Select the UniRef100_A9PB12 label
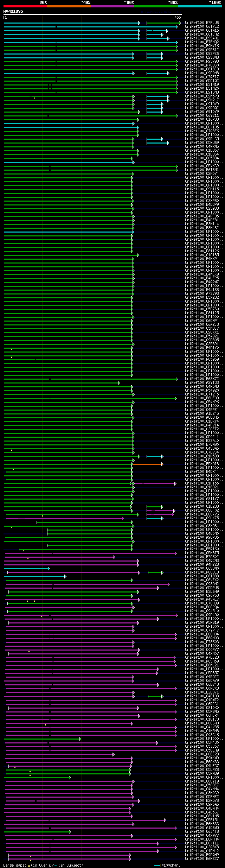 [202, 50]
